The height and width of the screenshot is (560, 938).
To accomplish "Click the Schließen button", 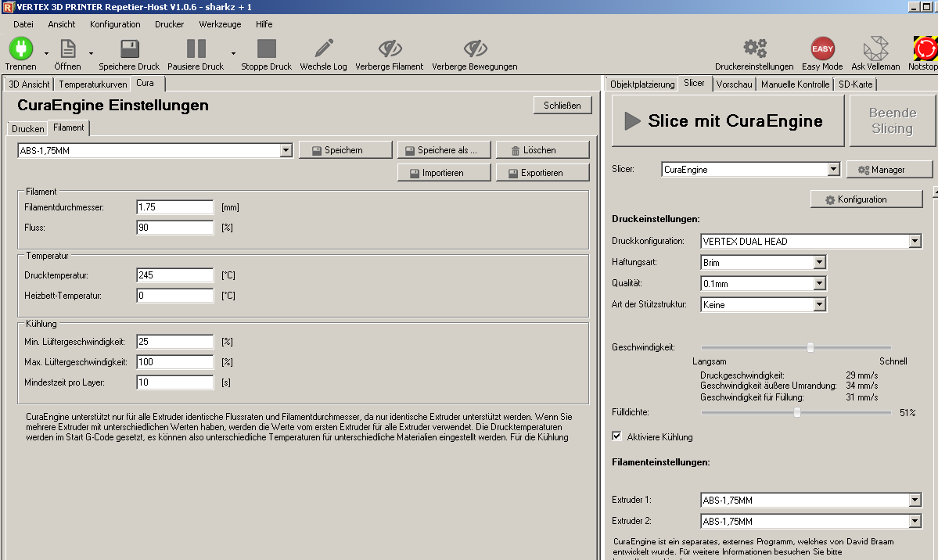I will (x=562, y=106).
